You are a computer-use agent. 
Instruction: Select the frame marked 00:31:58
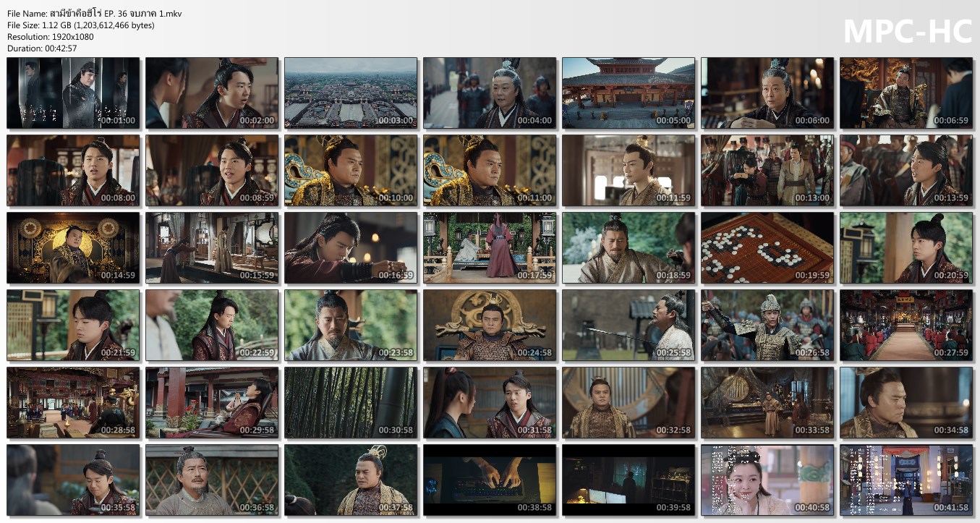pyautogui.click(x=490, y=403)
